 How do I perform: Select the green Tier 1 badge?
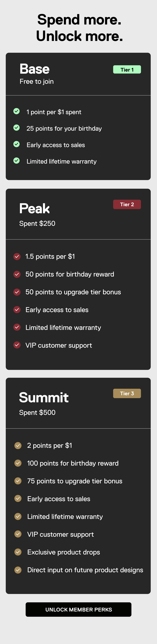coord(127,69)
